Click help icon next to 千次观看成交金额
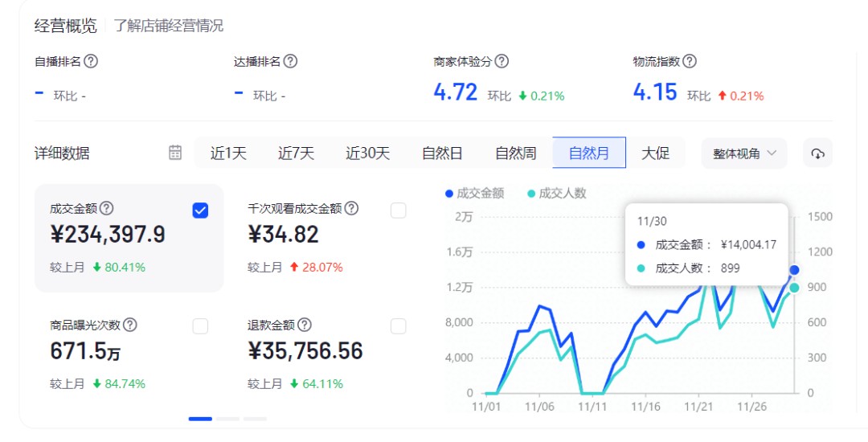Screen dimensions: 868x442 pos(351,208)
